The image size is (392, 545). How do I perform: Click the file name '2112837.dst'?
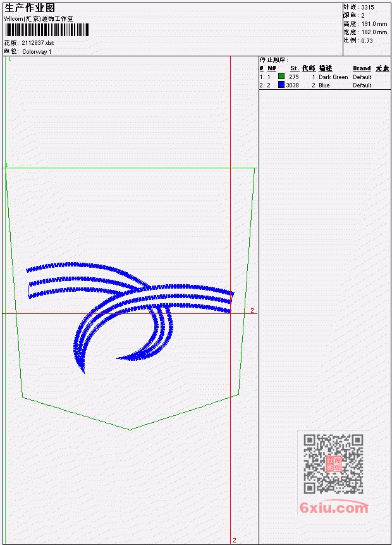(38, 43)
